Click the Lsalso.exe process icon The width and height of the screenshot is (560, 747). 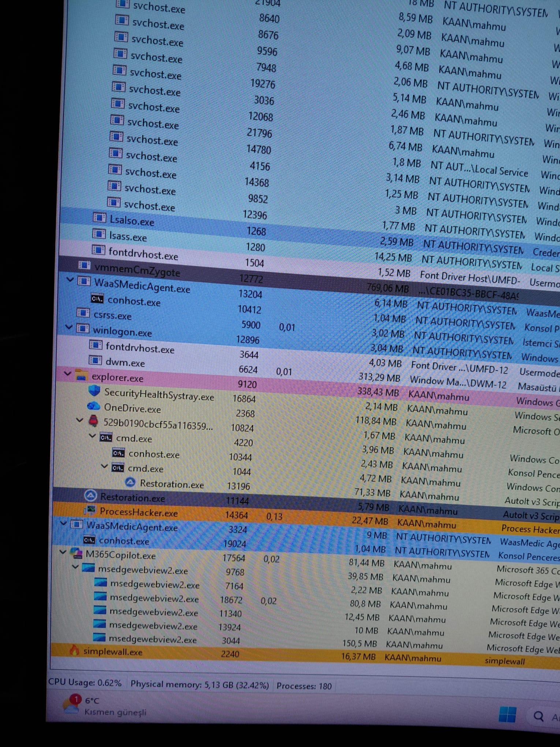100,218
